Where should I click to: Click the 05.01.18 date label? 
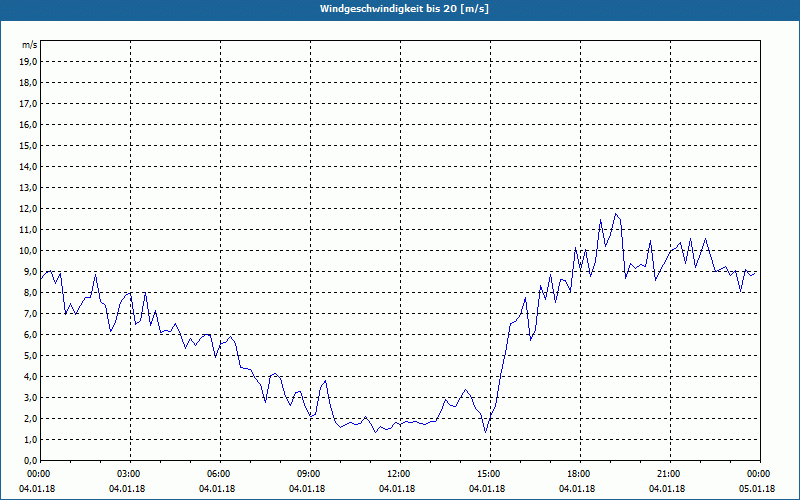757,489
